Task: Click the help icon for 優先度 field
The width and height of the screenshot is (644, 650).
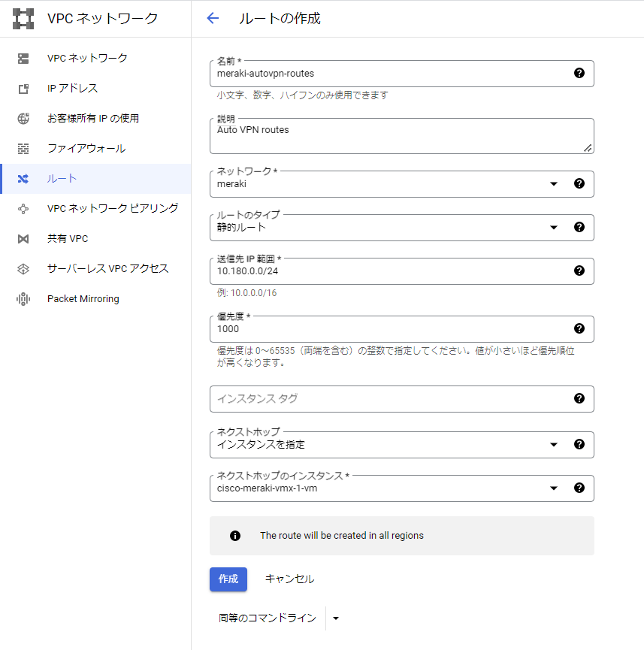Action: coord(579,328)
